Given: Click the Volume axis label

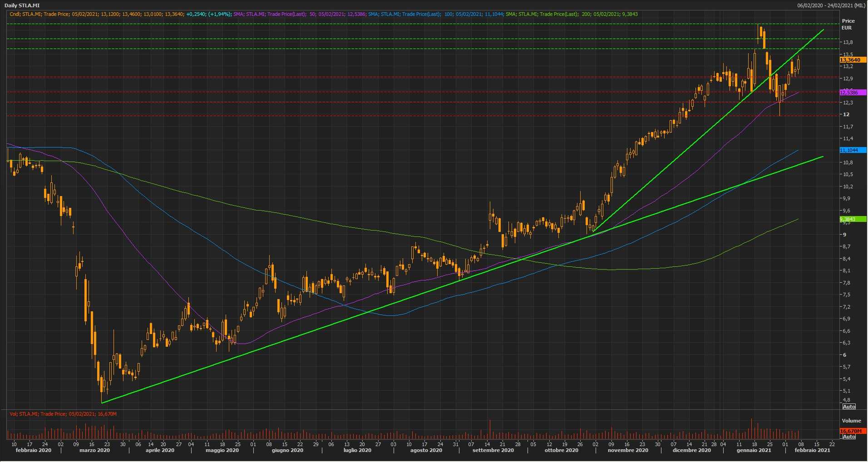Looking at the screenshot, I should 851,421.
